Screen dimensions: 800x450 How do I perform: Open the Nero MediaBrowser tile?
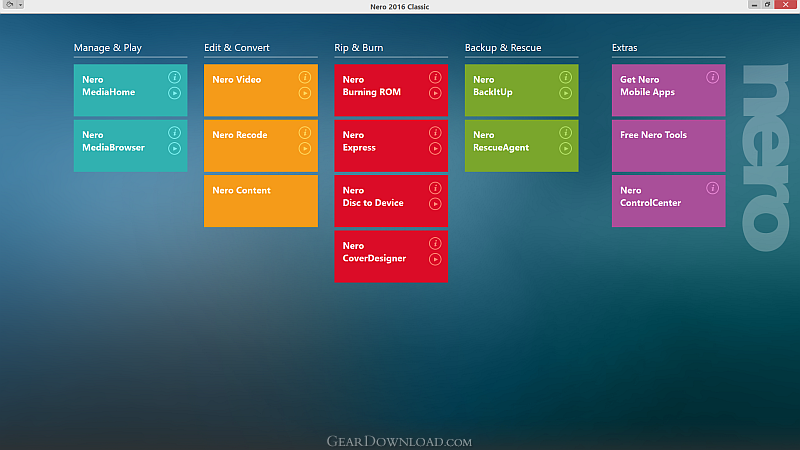[131, 145]
